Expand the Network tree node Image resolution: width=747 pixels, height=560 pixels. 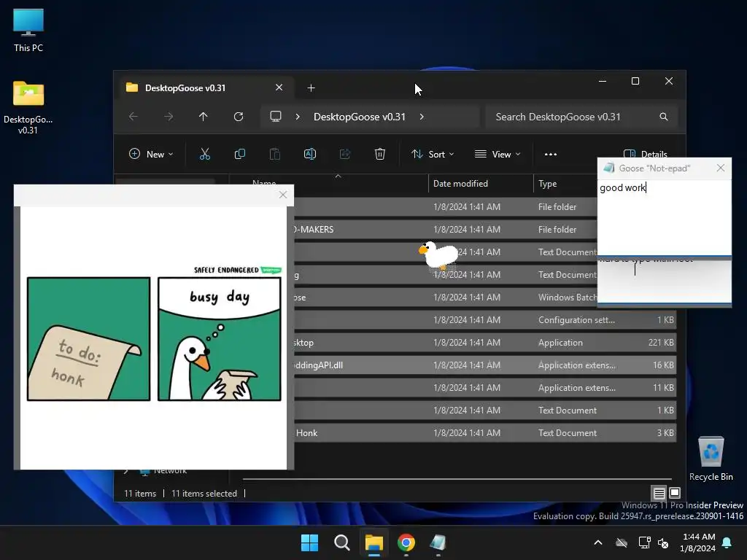pos(126,472)
